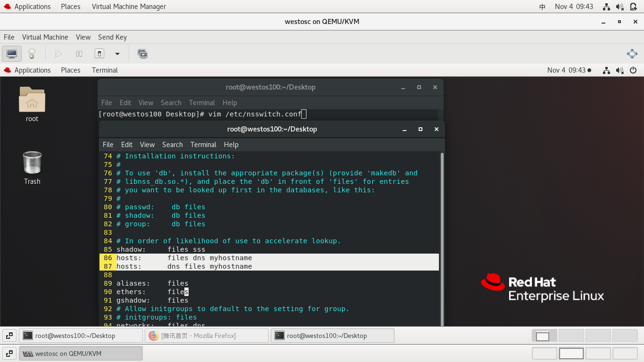
Task: Show virtual hardware details via lightbulb icon
Action: pos(32,53)
